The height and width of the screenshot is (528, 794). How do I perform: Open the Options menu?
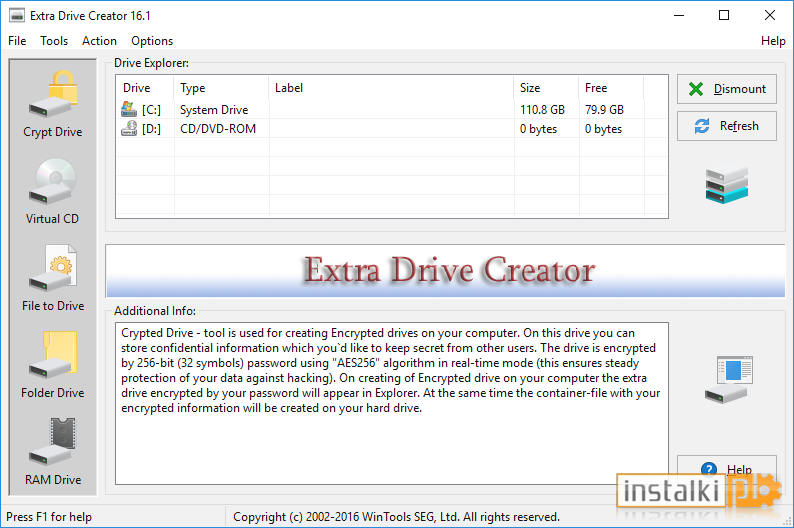click(x=152, y=41)
